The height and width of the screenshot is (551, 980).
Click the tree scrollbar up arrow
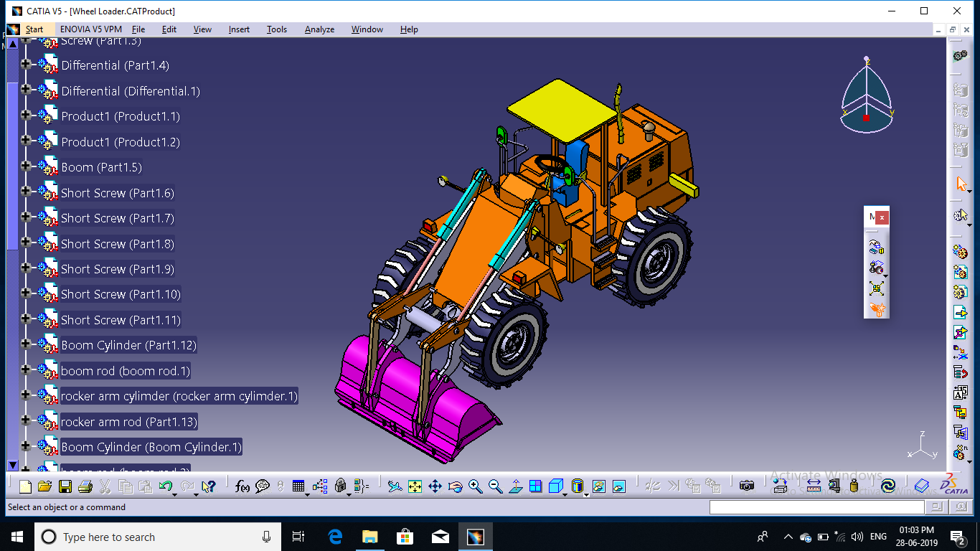point(12,44)
